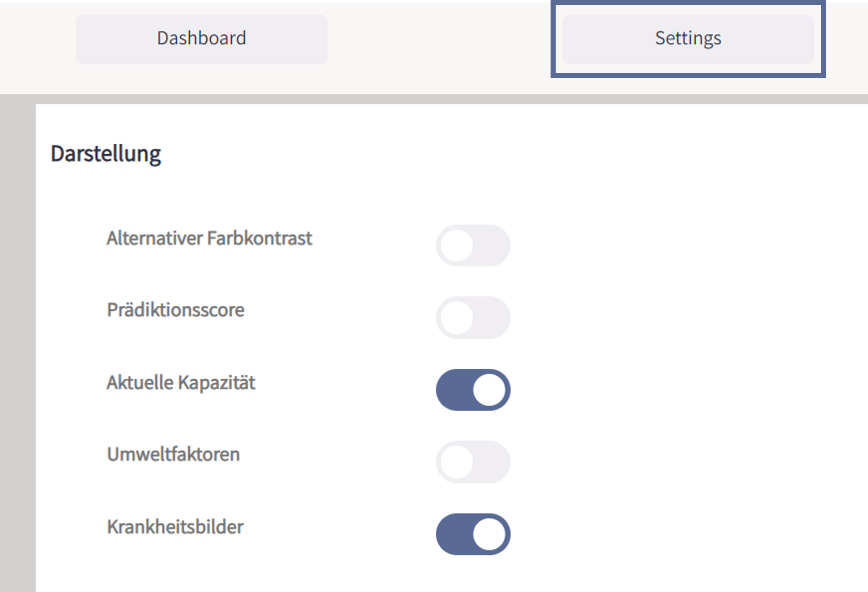Click the Umweltfaktoren label text
Image resolution: width=868 pixels, height=592 pixels.
pos(173,454)
